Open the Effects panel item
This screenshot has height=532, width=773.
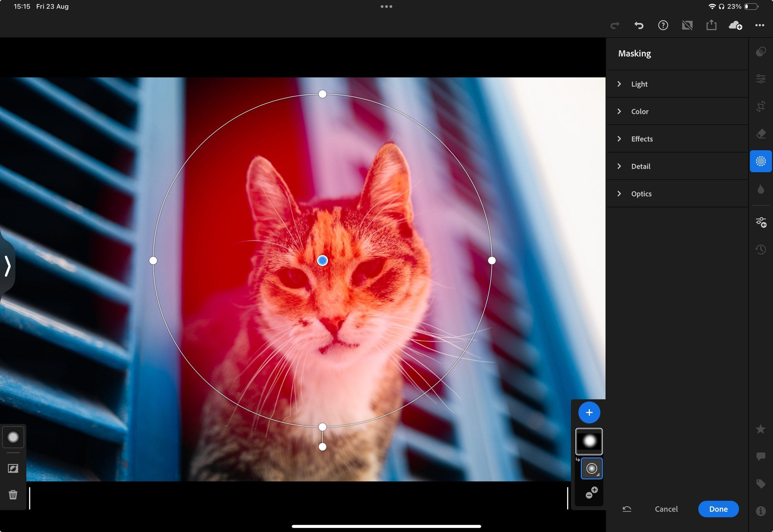point(642,139)
